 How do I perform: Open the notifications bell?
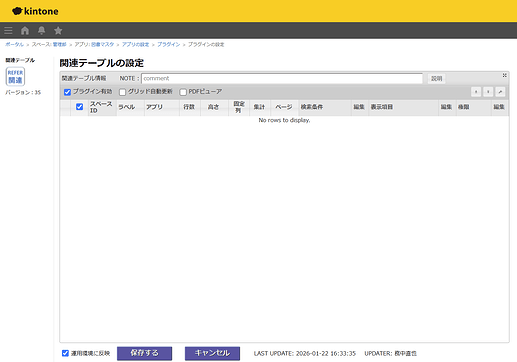41,31
